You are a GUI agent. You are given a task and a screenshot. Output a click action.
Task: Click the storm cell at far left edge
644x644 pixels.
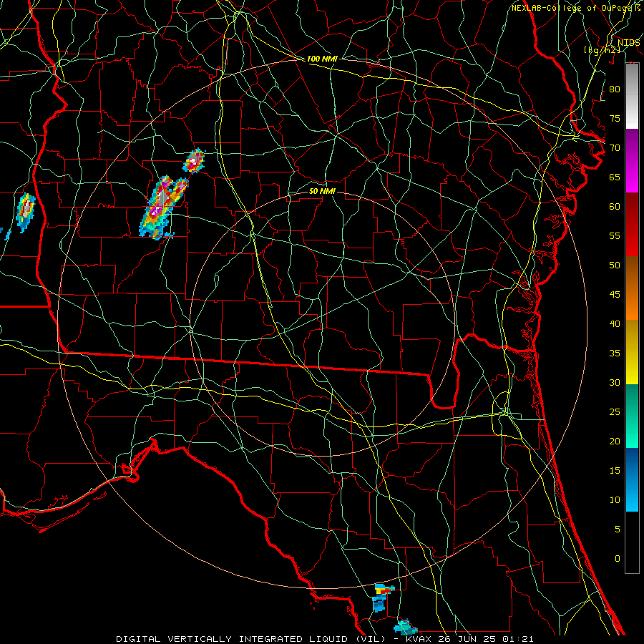(26, 212)
